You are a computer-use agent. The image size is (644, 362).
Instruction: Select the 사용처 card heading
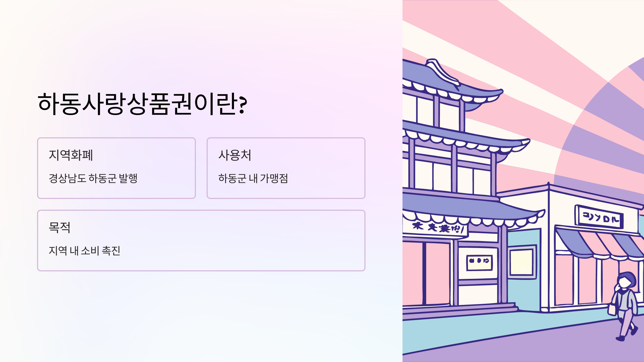tap(235, 155)
